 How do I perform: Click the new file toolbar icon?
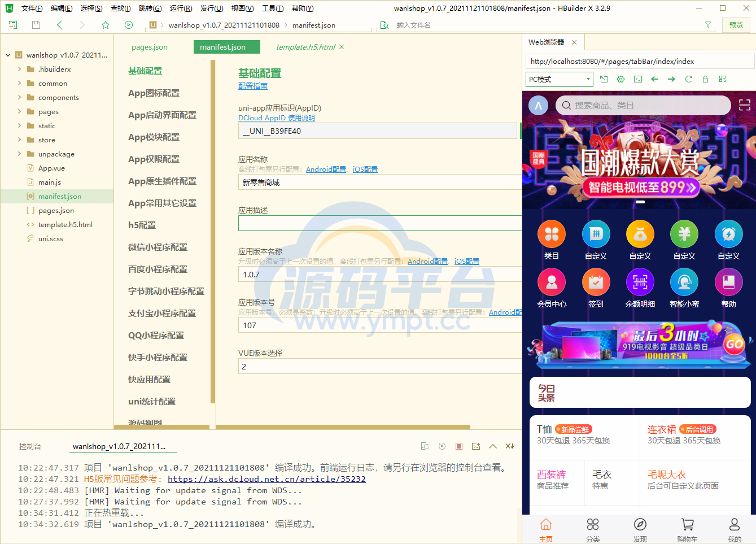coord(13,25)
